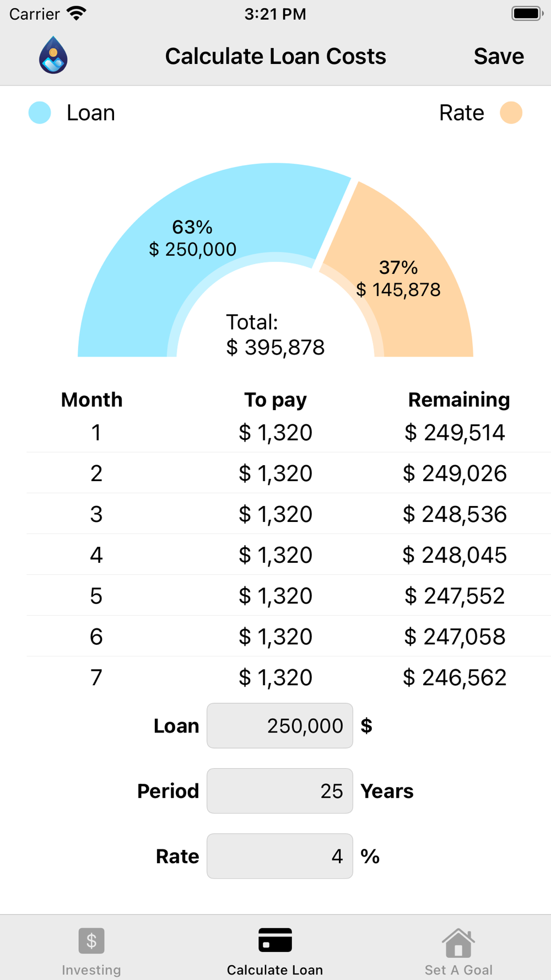Select the blue 63% loan chart segment
This screenshot has height=980, width=551.
[193, 238]
